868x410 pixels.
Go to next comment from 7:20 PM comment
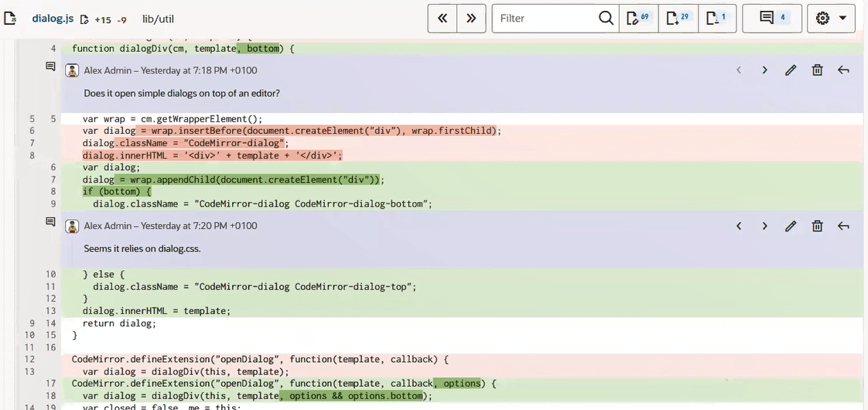[x=764, y=226]
